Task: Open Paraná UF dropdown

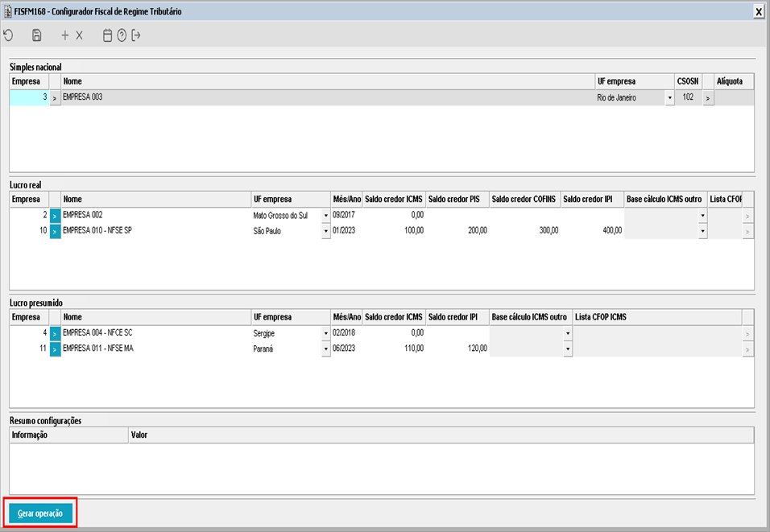Action: [x=325, y=349]
